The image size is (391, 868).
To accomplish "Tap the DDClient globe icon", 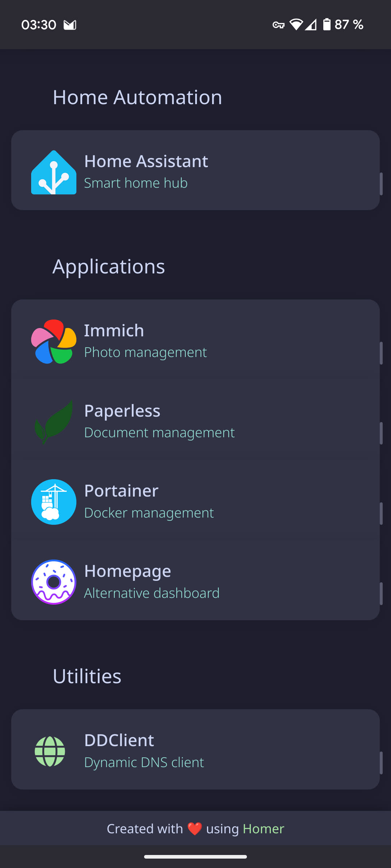I will 50,752.
